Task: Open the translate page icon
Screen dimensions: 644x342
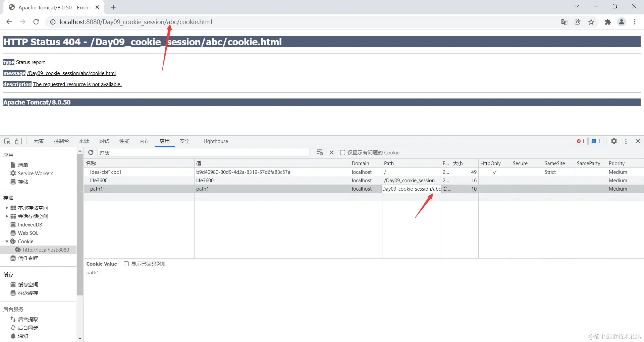Action: (x=564, y=22)
